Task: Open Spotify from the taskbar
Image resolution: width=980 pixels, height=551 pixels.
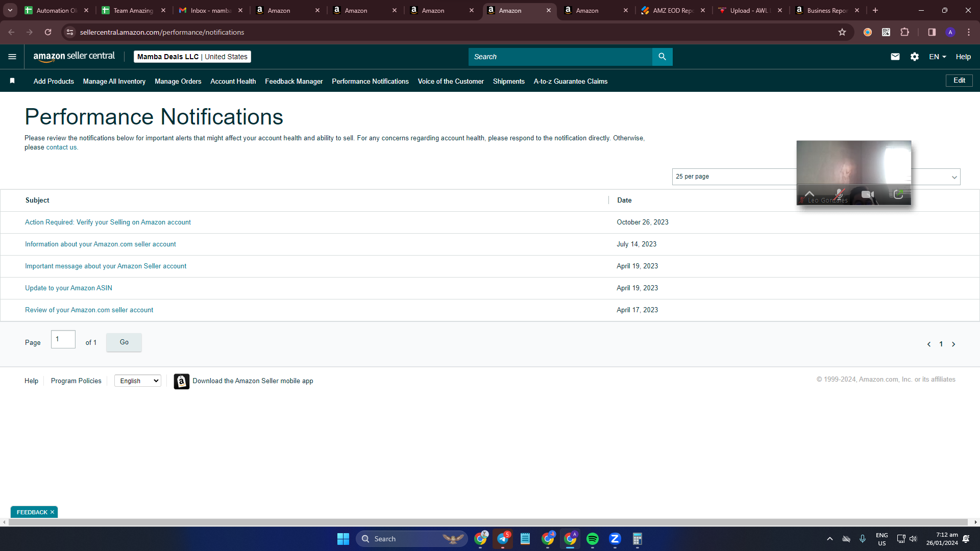Action: point(593,539)
